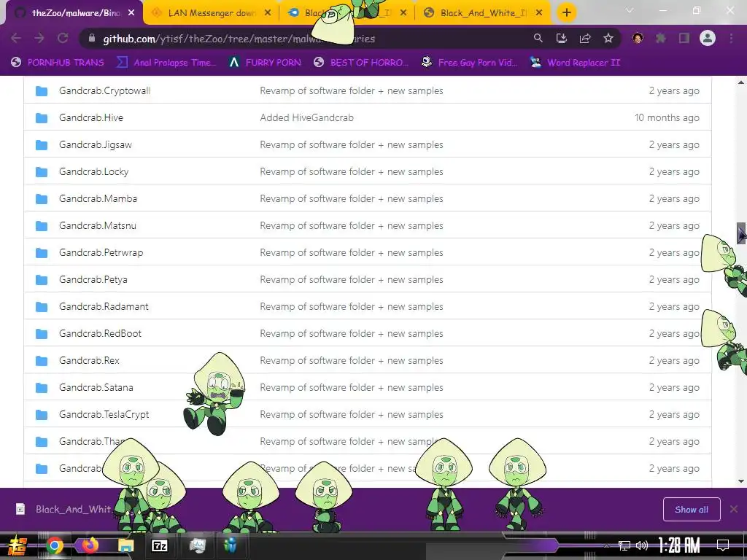Click the volume speaker tray icon
The height and width of the screenshot is (560, 747).
point(642,545)
